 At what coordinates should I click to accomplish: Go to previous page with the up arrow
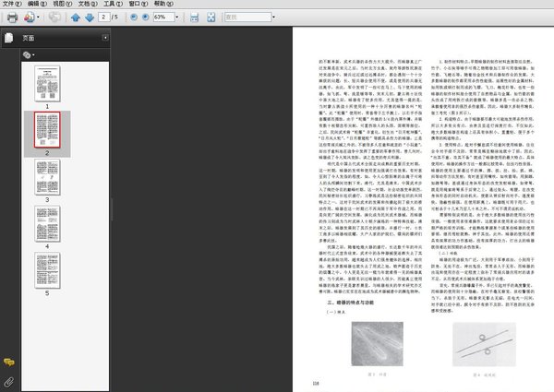(76, 18)
